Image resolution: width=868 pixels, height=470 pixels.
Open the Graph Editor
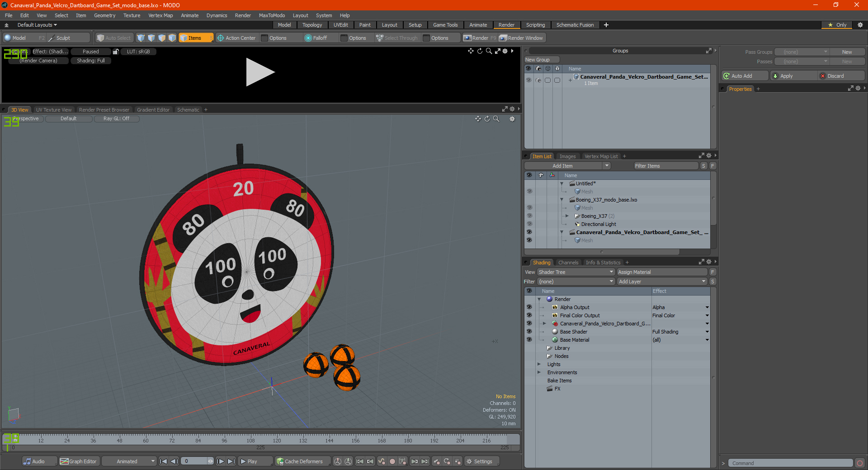click(x=79, y=461)
